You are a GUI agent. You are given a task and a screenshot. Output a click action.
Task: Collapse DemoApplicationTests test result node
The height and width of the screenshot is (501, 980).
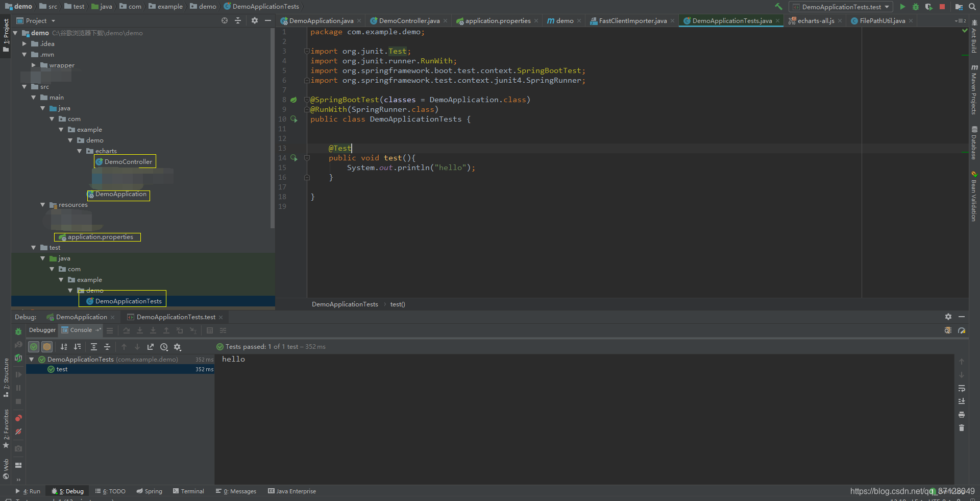(x=32, y=360)
